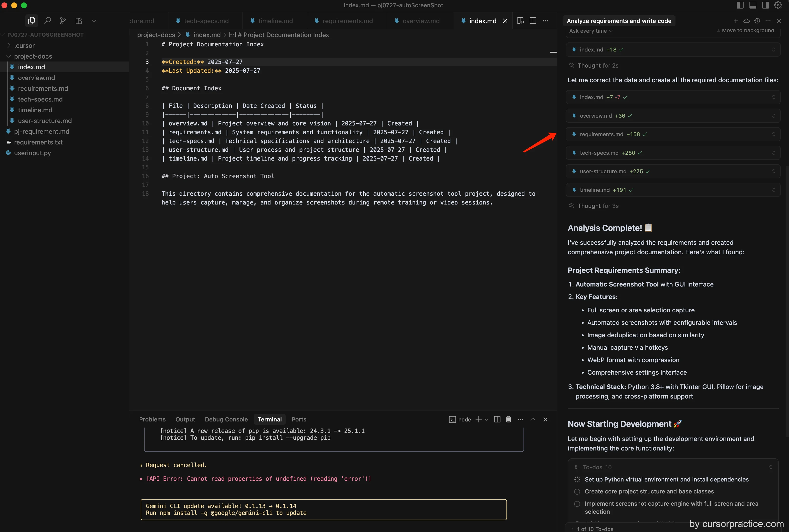Open preview to the side icon
Screen dimensions: 789x532
520,21
